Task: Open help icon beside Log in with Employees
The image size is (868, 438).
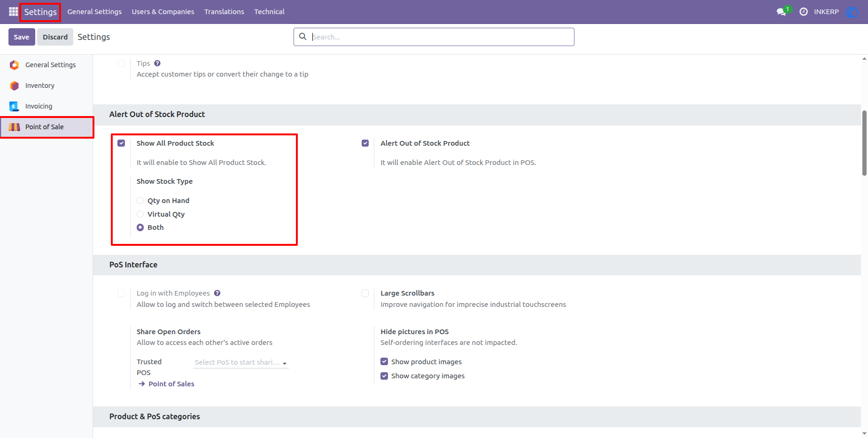Action: pos(217,293)
